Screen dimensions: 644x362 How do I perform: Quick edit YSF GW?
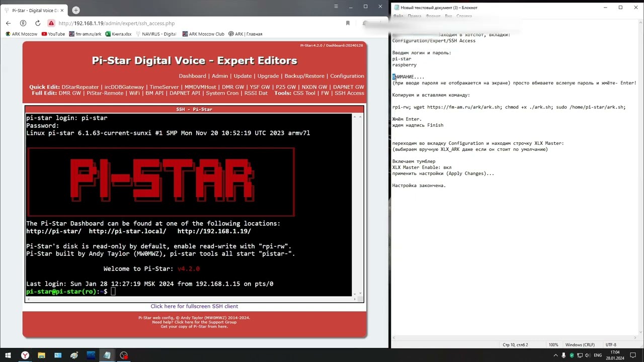(260, 87)
